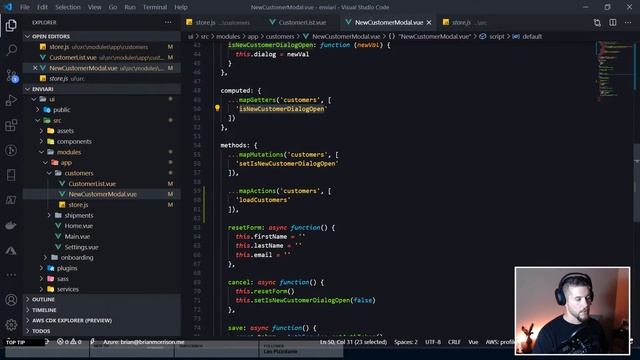Open the Explorer view in activity bar

(x=11, y=25)
